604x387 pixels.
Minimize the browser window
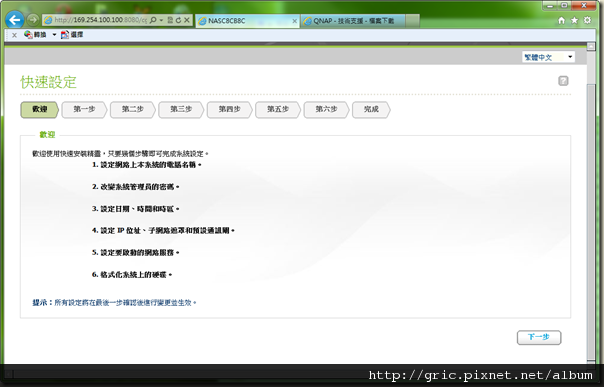coord(550,5)
